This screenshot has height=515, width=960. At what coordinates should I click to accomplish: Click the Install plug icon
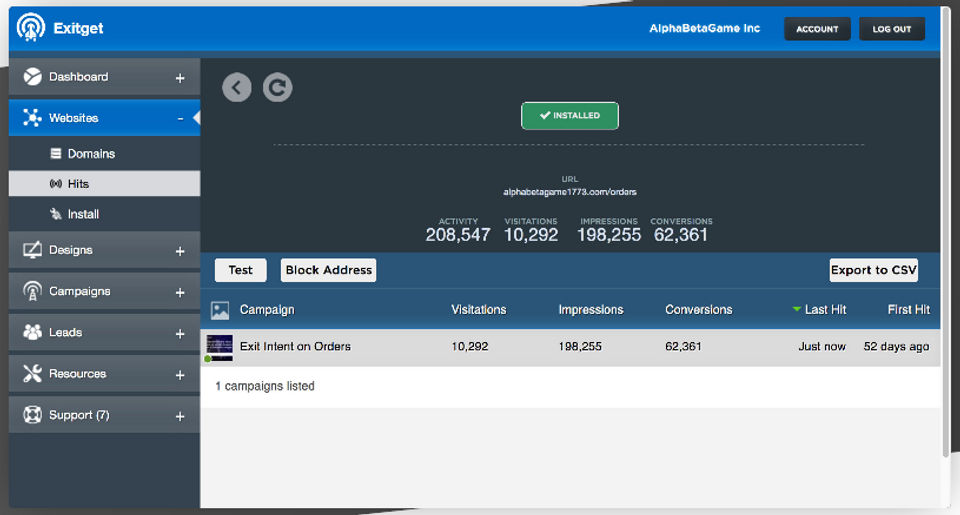pos(56,214)
